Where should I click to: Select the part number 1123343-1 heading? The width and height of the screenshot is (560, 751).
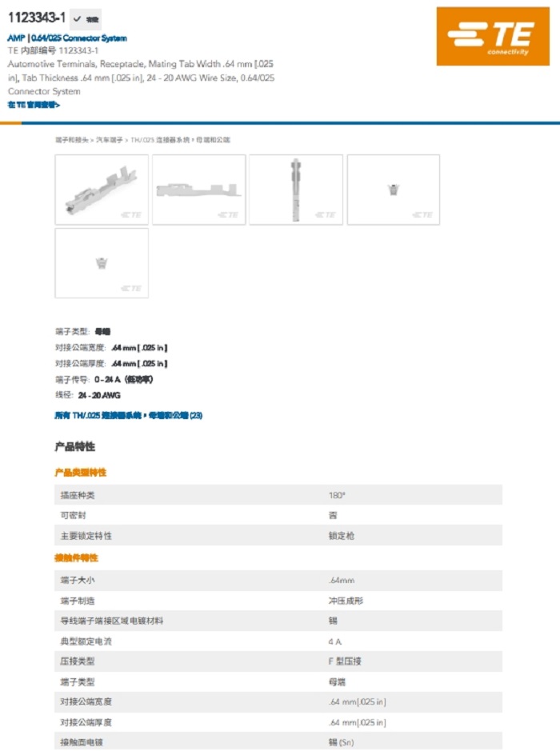37,18
